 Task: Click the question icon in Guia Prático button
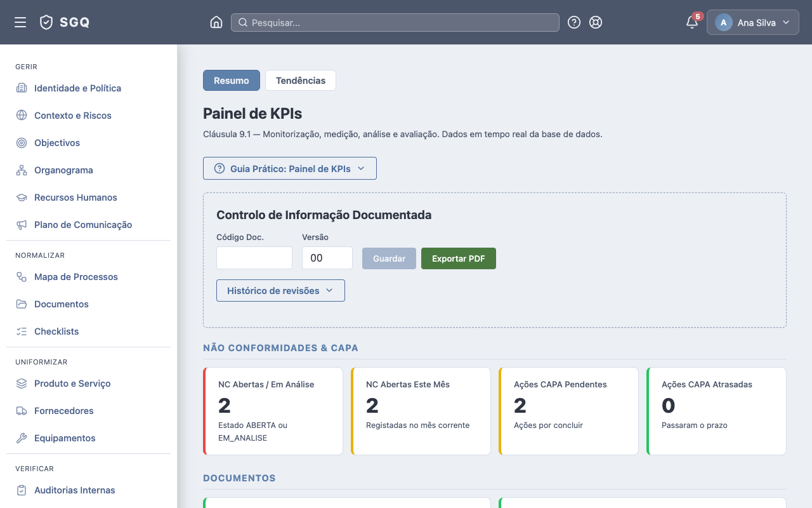pyautogui.click(x=219, y=168)
